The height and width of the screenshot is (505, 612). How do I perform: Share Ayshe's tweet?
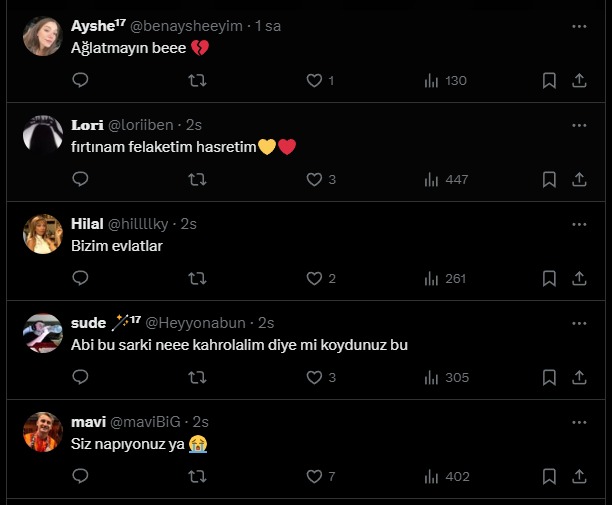[x=579, y=81]
